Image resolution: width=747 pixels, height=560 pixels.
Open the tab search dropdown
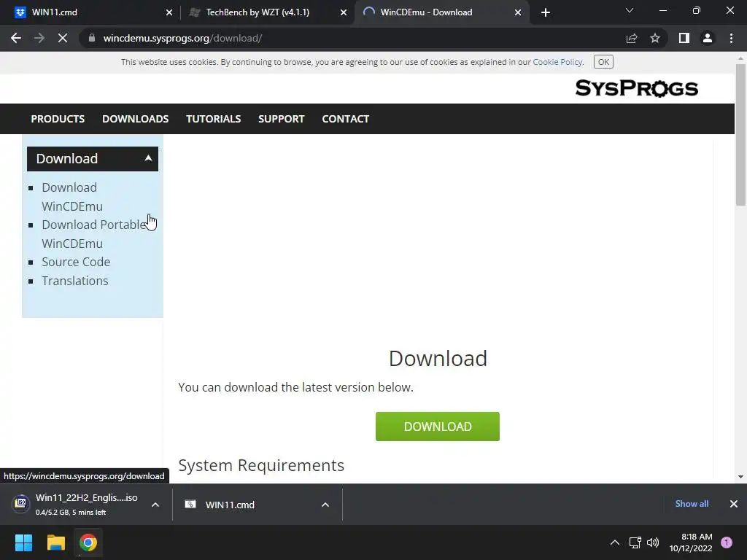click(x=630, y=10)
